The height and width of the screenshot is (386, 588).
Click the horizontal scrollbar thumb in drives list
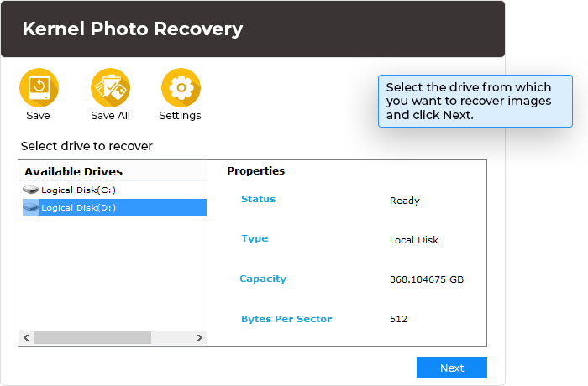click(92, 337)
